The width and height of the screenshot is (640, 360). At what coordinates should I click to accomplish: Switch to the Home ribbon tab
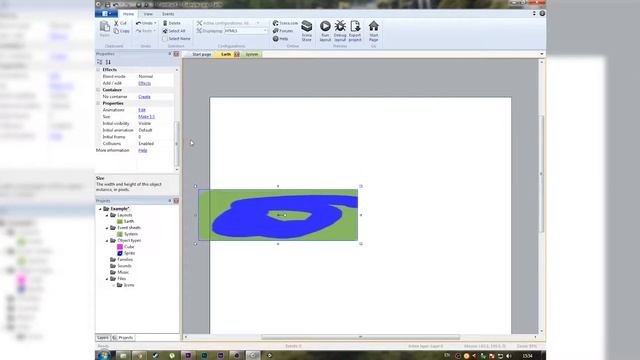[128, 14]
